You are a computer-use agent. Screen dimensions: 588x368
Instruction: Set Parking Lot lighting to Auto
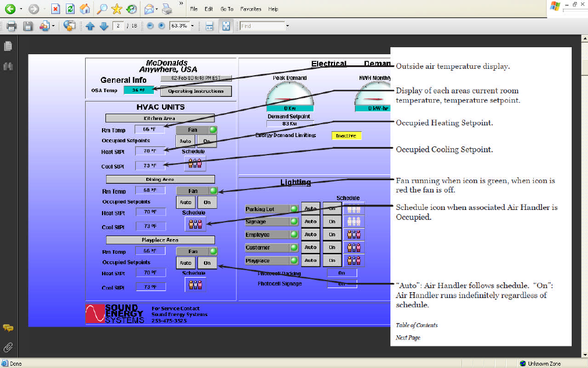311,209
